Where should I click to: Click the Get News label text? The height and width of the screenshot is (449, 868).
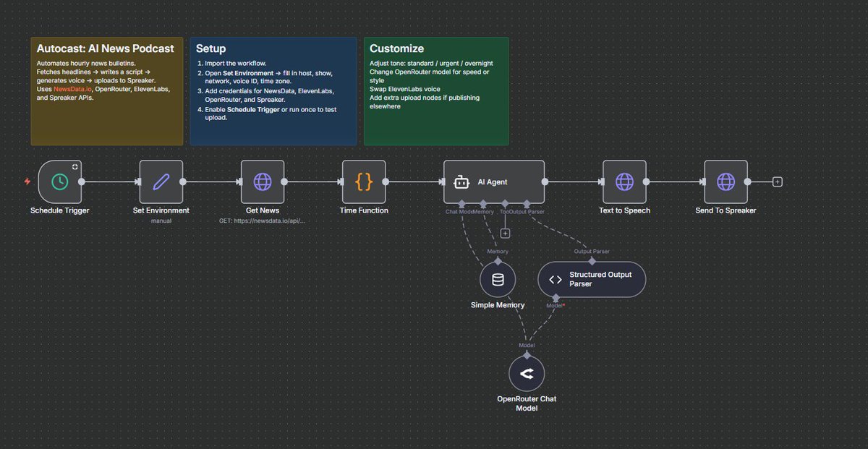(263, 210)
